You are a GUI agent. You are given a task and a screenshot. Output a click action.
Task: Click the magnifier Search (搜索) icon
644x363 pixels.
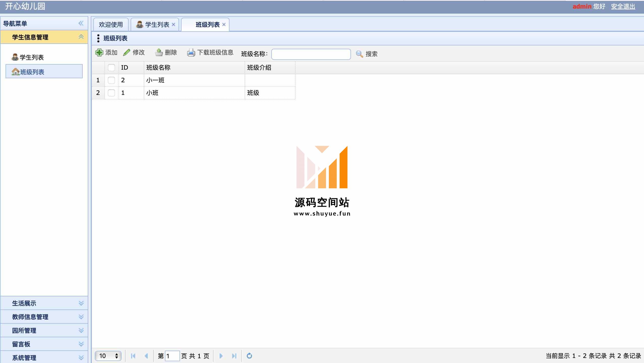click(359, 54)
